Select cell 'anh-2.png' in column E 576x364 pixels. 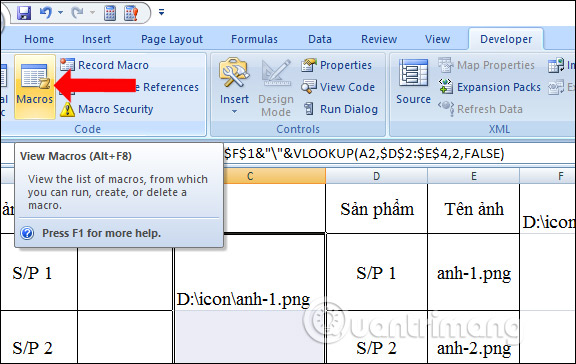[474, 337]
